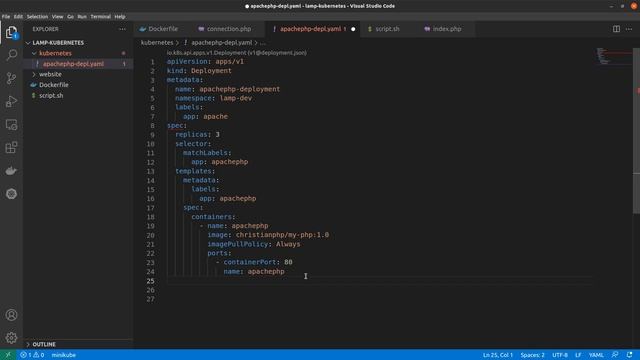Click the remote window indicator in status bar
This screenshot has width=640, height=360.
(8, 355)
